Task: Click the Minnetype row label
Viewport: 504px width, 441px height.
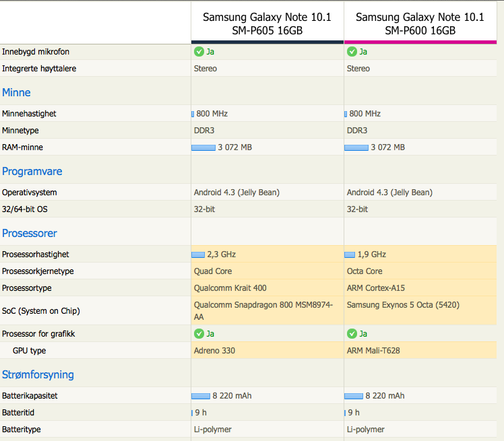Action: 20,131
